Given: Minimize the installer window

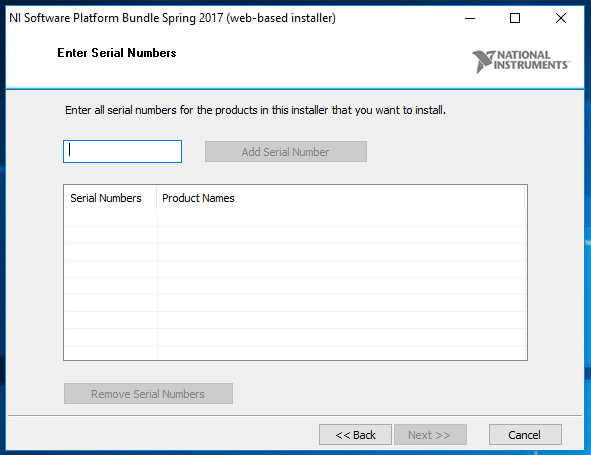Looking at the screenshot, I should point(470,18).
